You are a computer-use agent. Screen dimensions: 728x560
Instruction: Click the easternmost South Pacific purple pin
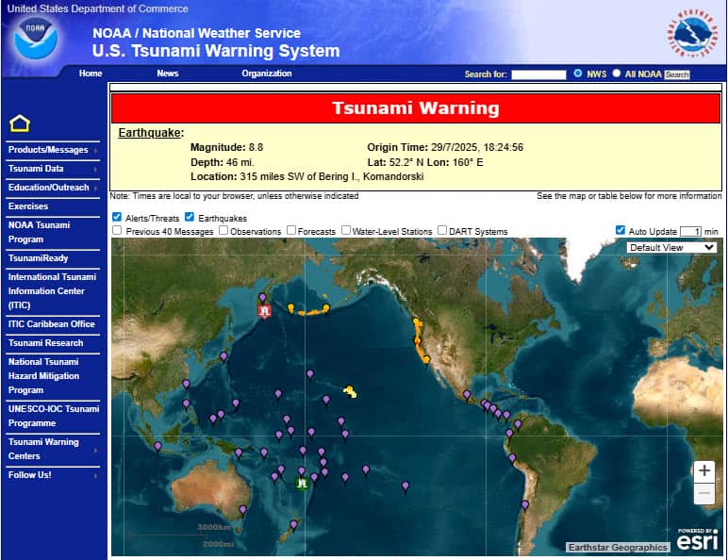click(405, 486)
